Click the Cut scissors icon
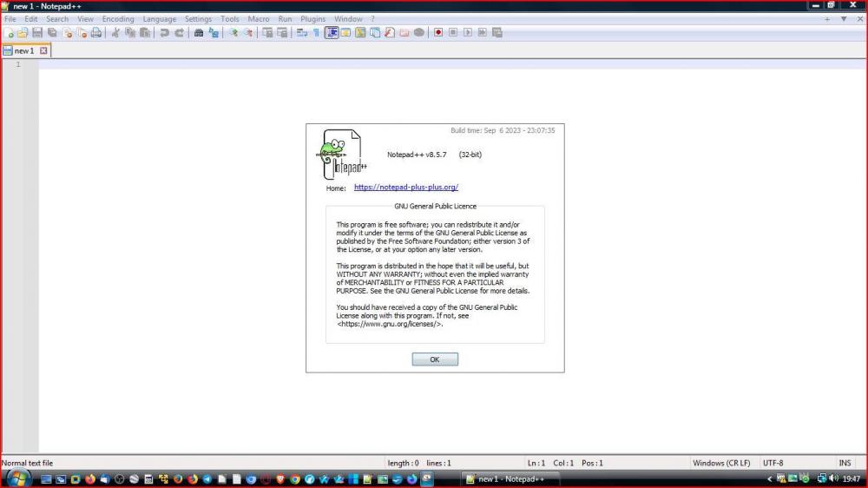The image size is (868, 488). pos(115,33)
